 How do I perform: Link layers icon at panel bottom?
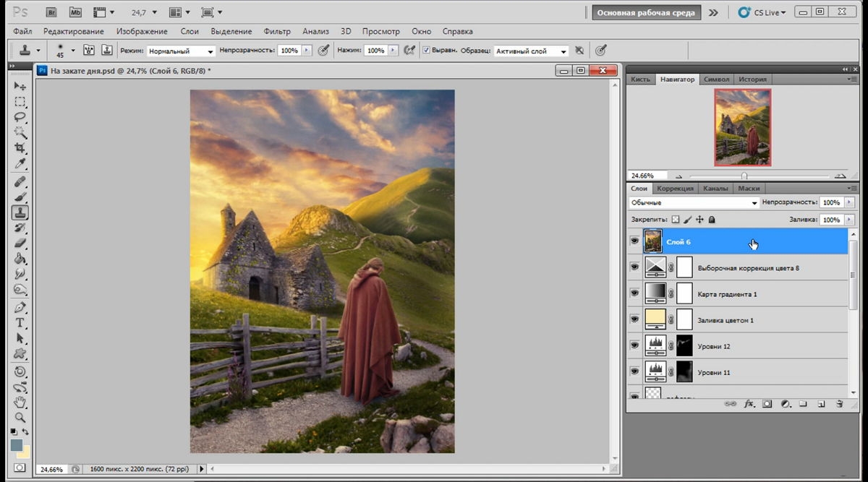731,404
